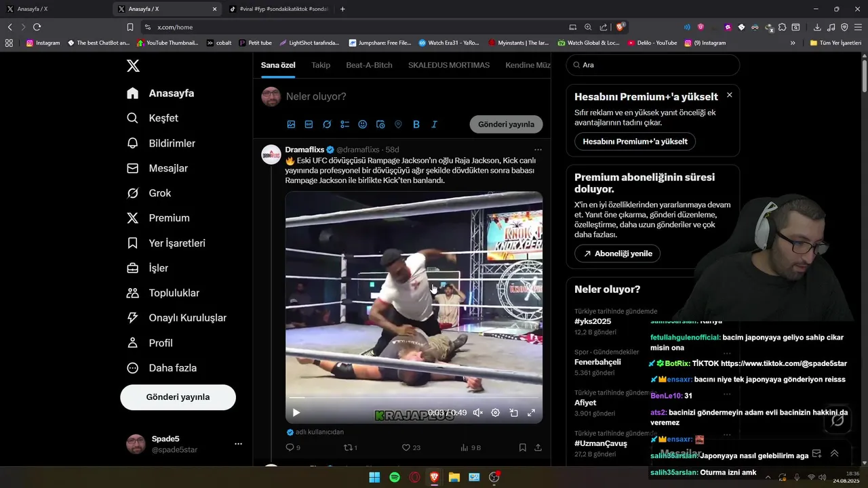Viewport: 868px width, 488px height.
Task: Open OBS Studio from taskbar
Action: click(x=494, y=477)
